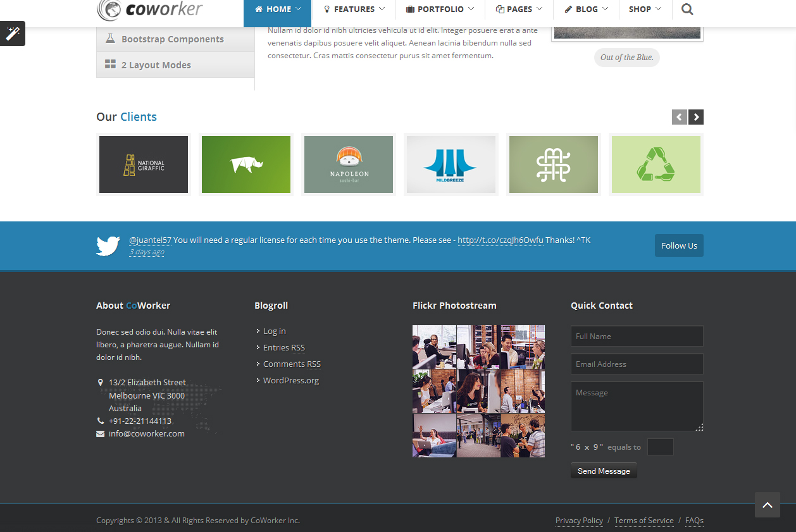The width and height of the screenshot is (796, 532).
Task: Open the Pages navigation menu
Action: tap(519, 9)
